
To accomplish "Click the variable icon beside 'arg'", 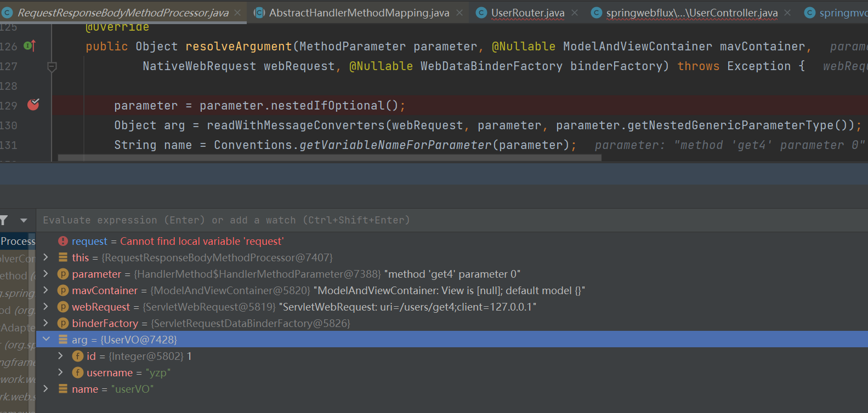I will (63, 340).
